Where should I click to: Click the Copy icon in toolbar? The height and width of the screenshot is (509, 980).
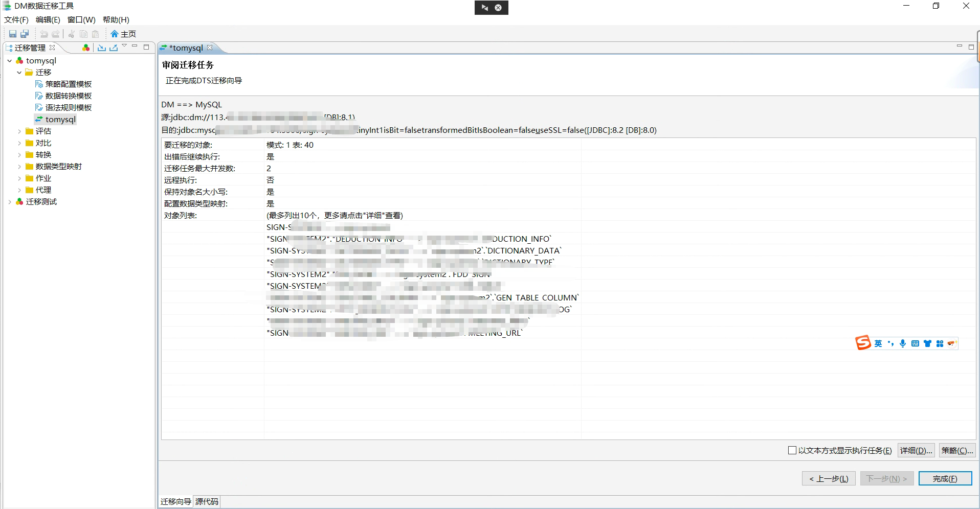[x=83, y=34]
